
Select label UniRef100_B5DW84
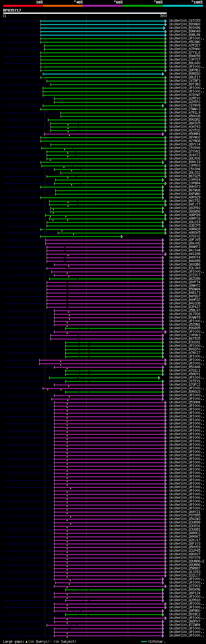coord(185,289)
